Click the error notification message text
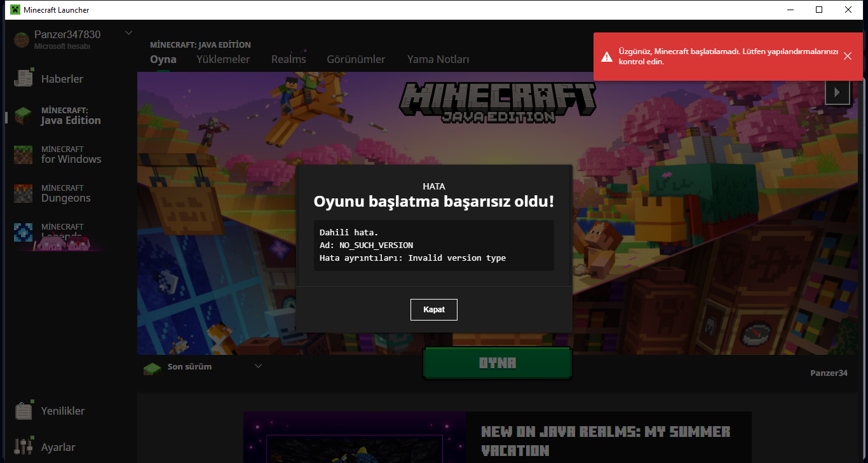Image resolution: width=868 pixels, height=463 pixels. [728, 57]
